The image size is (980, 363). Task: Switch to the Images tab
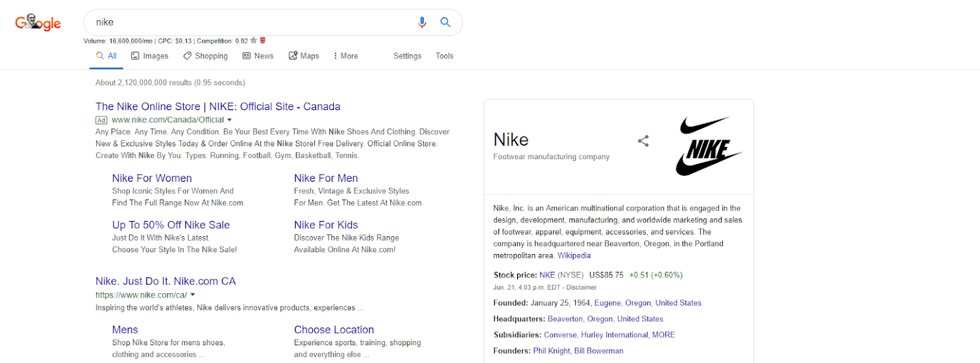point(149,56)
